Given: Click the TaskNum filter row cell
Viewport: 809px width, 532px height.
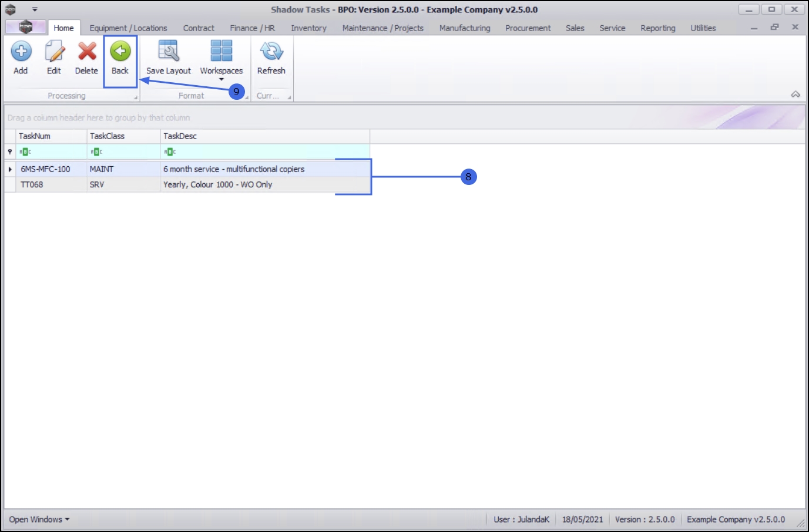Looking at the screenshot, I should pyautogui.click(x=52, y=151).
